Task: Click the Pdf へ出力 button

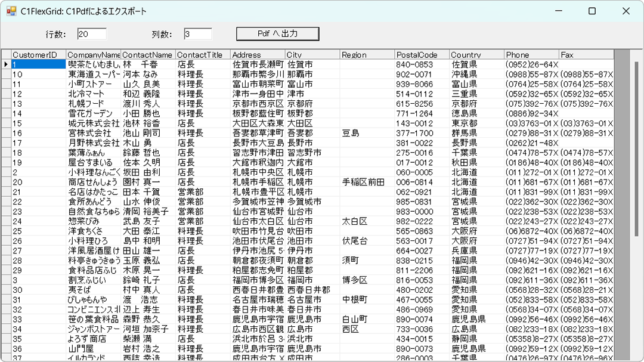Action: pos(278,33)
